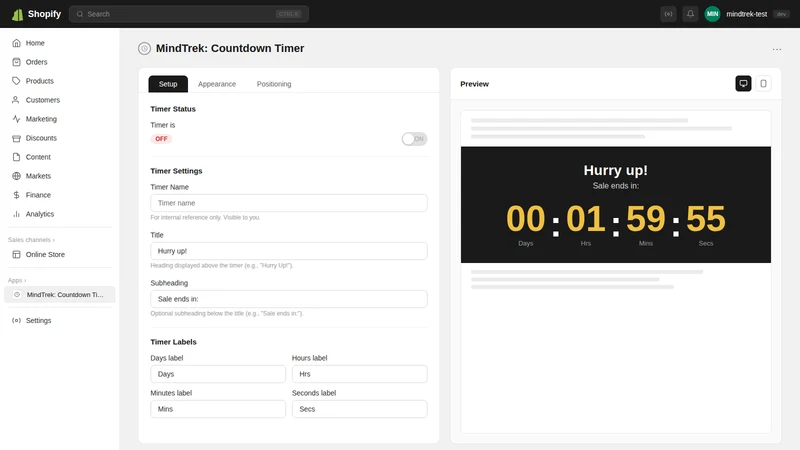Open the three-dot page menu
Viewport: 800px width, 450px height.
pyautogui.click(x=777, y=49)
